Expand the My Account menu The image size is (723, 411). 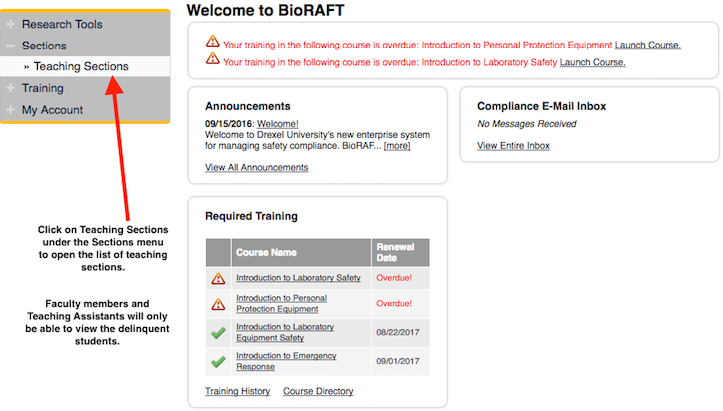click(11, 110)
